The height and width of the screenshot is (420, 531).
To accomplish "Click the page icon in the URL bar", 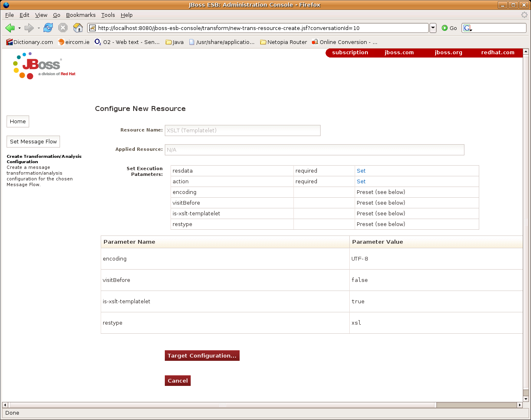I will pos(92,28).
